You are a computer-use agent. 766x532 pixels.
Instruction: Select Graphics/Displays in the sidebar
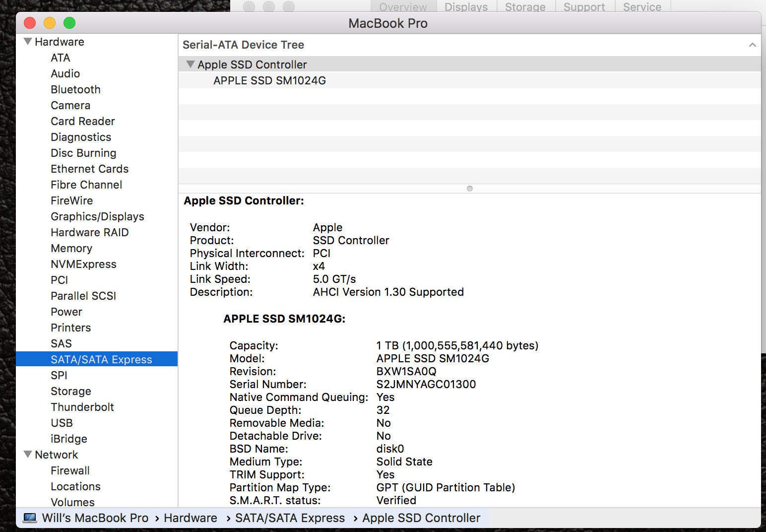[98, 216]
